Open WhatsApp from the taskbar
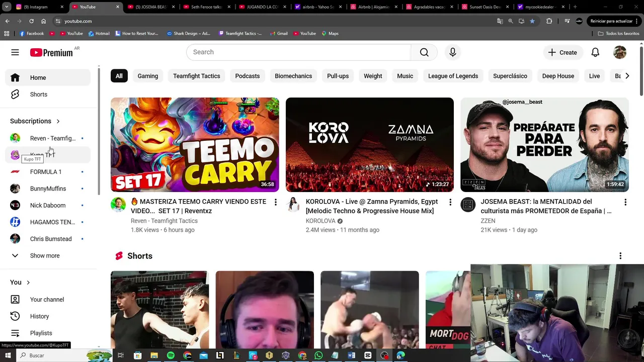 [318, 355]
